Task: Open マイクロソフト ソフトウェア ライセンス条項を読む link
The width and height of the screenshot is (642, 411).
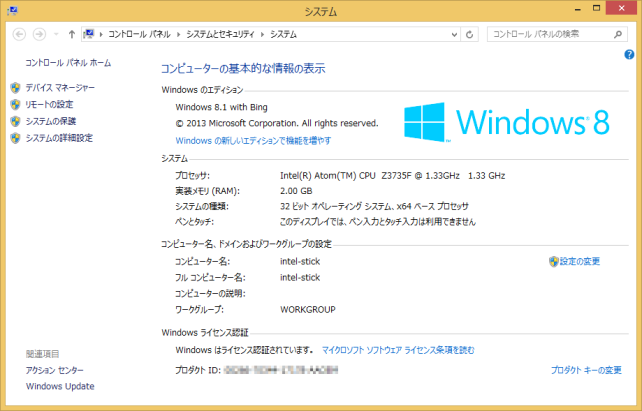Action: (398, 350)
